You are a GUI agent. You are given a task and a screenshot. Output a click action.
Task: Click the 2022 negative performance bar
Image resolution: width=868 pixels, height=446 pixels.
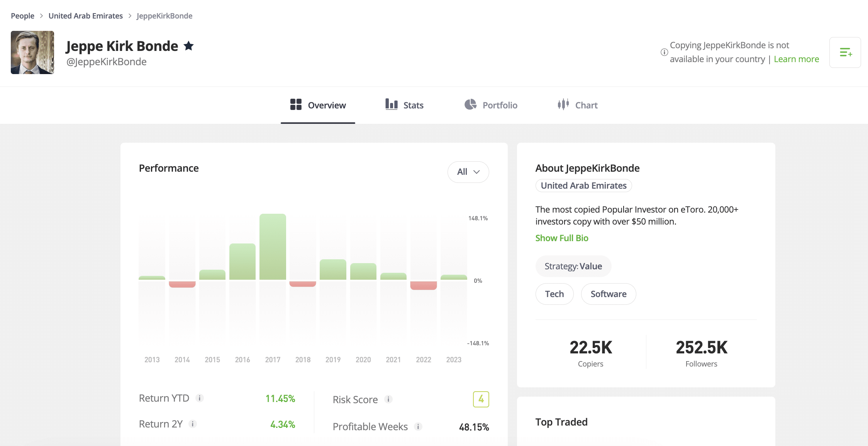point(424,286)
